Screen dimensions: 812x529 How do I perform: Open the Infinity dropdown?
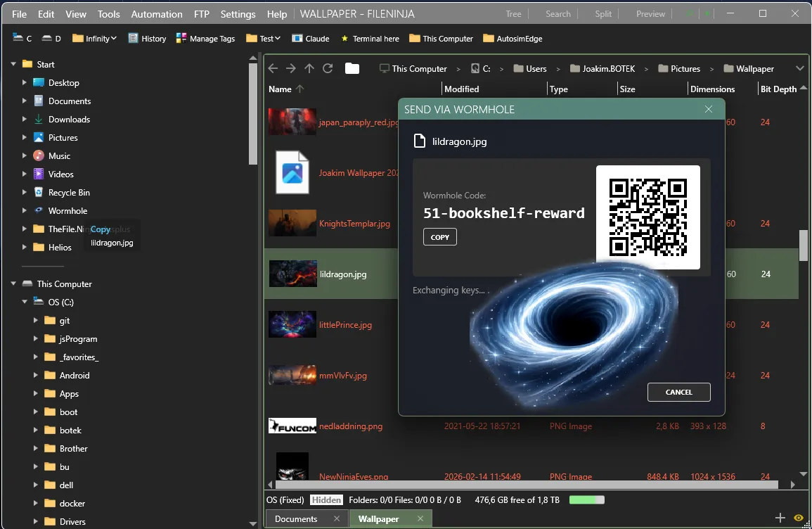(x=94, y=39)
